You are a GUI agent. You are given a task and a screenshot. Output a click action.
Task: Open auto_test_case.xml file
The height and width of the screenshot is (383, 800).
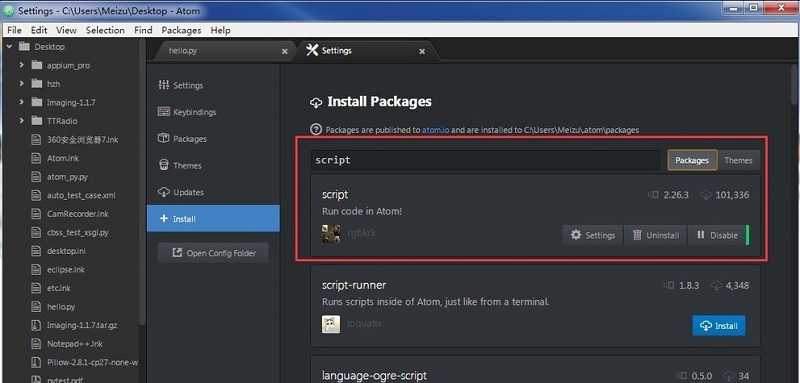coord(81,195)
